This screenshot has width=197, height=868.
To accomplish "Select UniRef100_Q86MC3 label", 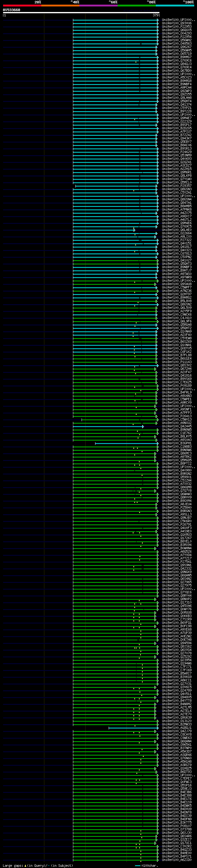I will (x=176, y=453).
